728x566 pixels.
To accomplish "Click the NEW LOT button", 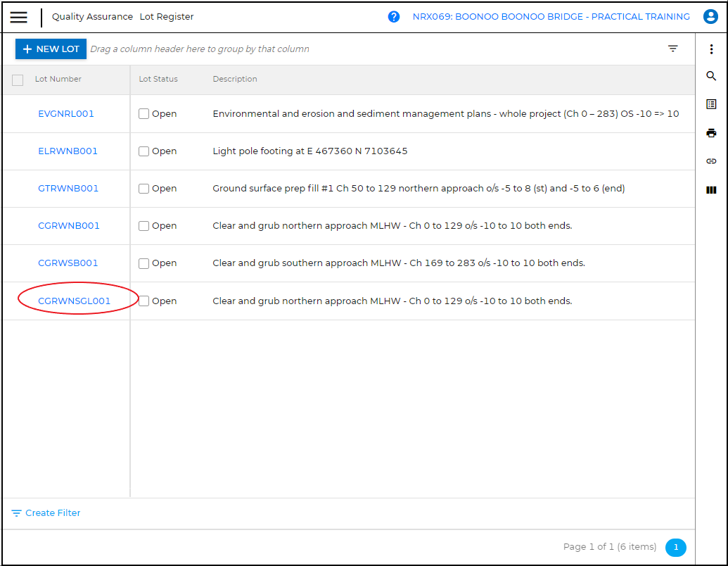I will click(x=51, y=49).
